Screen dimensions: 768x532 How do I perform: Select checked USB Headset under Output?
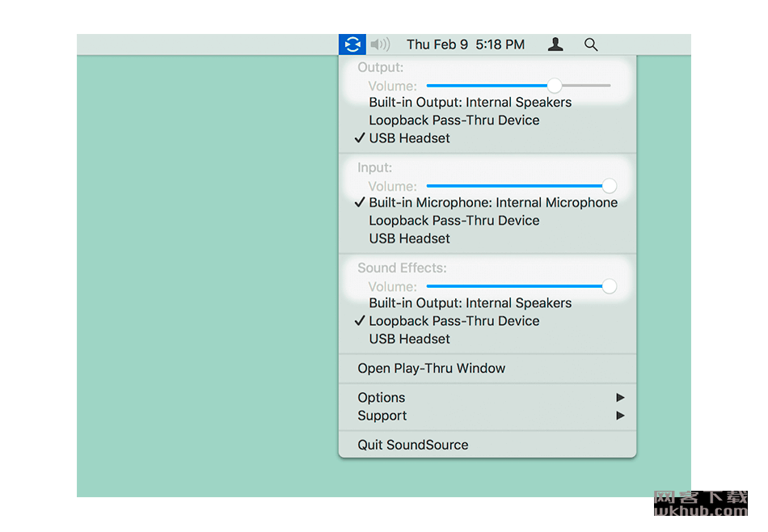(x=487, y=138)
